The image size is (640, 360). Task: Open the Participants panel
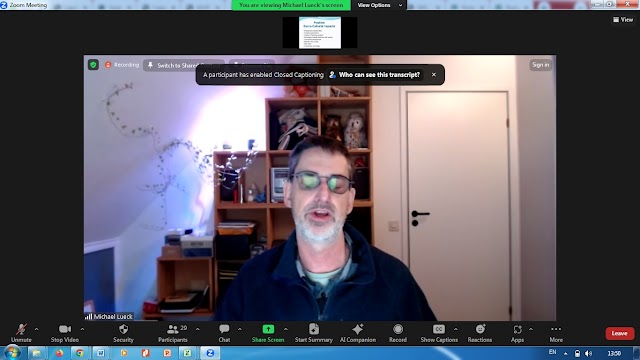(x=173, y=333)
